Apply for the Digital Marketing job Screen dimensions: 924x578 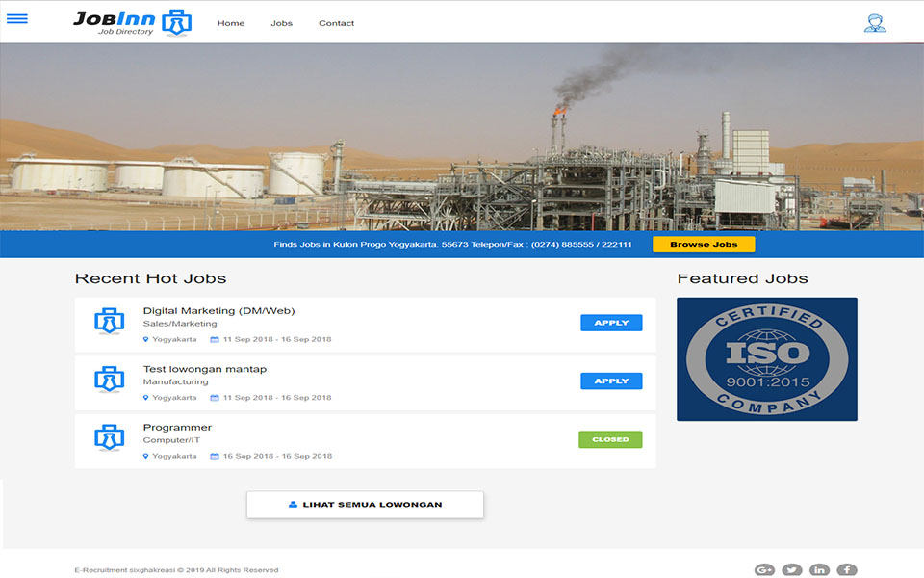611,323
